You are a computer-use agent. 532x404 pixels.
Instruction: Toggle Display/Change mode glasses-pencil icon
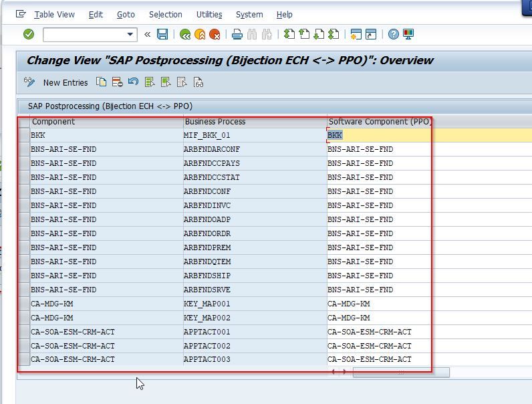pos(29,82)
